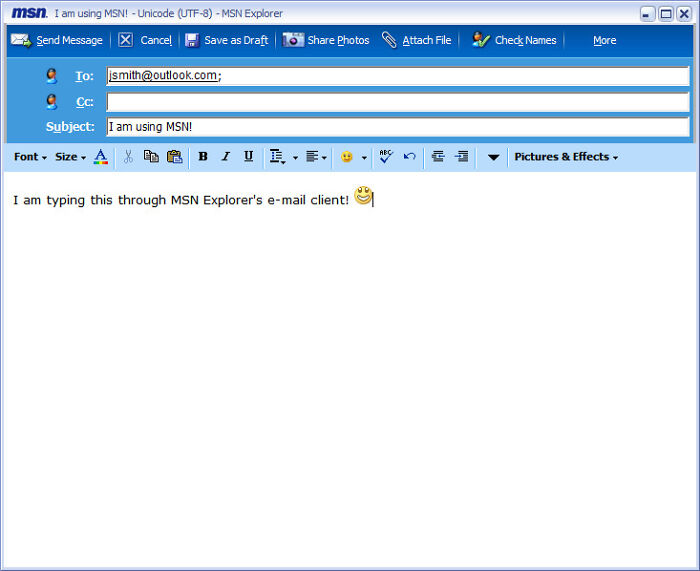Increase indent icon
700x571 pixels.
(x=461, y=156)
